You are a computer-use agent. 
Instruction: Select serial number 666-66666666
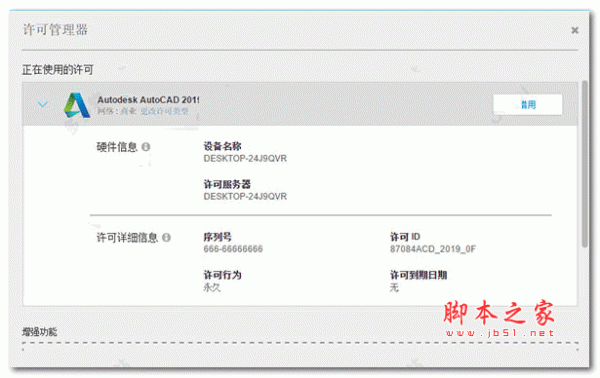pos(233,249)
